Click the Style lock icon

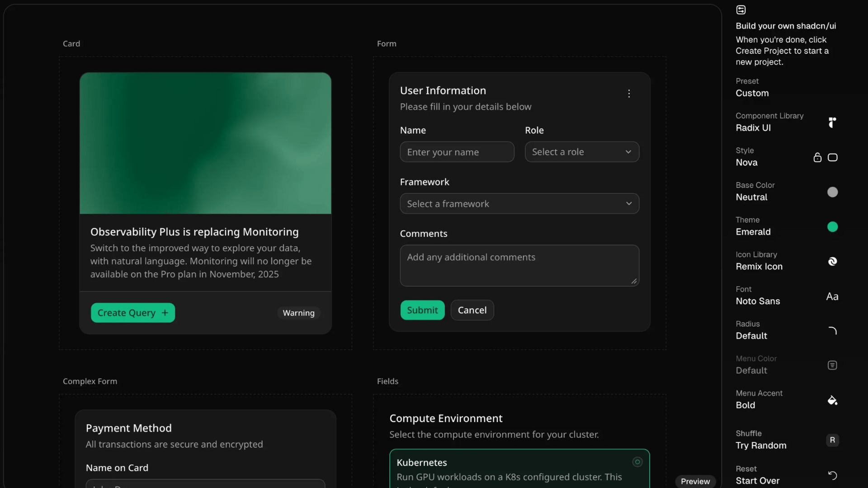coord(817,157)
